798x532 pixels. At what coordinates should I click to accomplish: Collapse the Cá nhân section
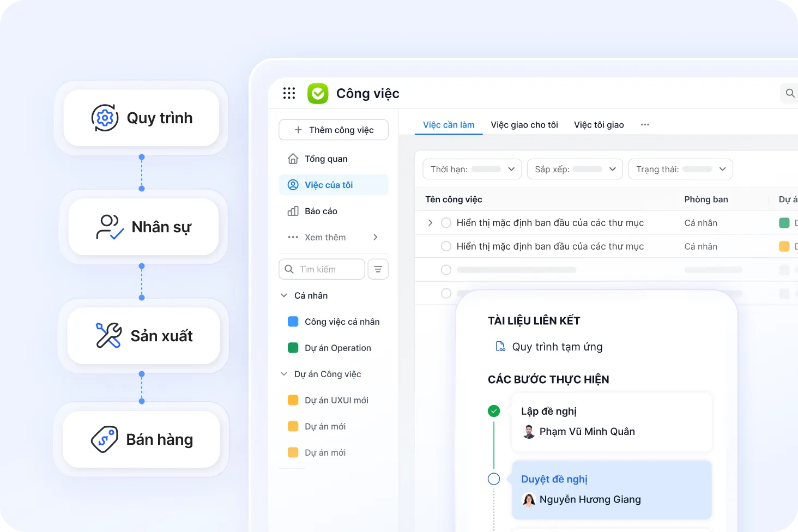[284, 295]
